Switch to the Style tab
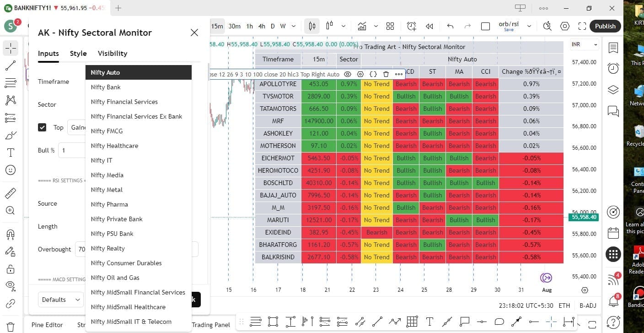644x333 pixels. coord(78,53)
